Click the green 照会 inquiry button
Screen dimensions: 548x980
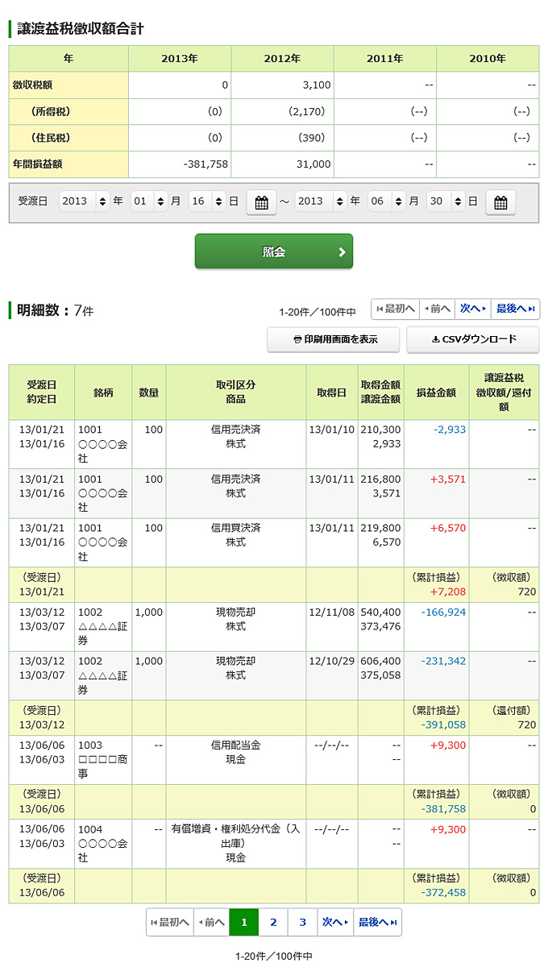pyautogui.click(x=274, y=251)
